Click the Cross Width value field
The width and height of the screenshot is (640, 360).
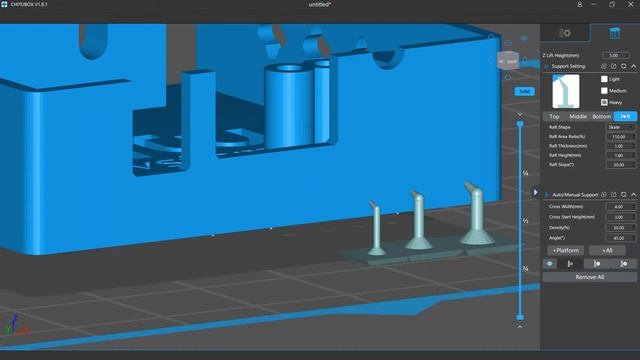[x=620, y=207]
